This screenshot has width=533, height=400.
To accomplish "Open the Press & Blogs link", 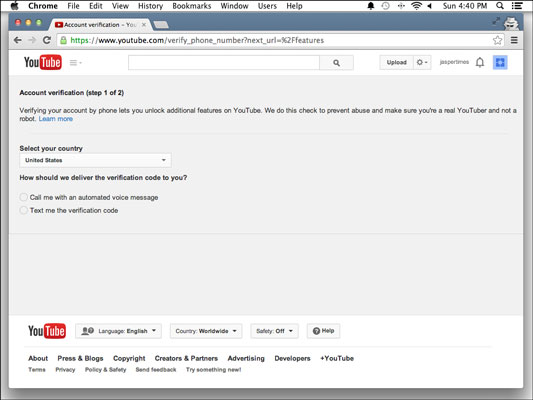I will (x=80, y=358).
